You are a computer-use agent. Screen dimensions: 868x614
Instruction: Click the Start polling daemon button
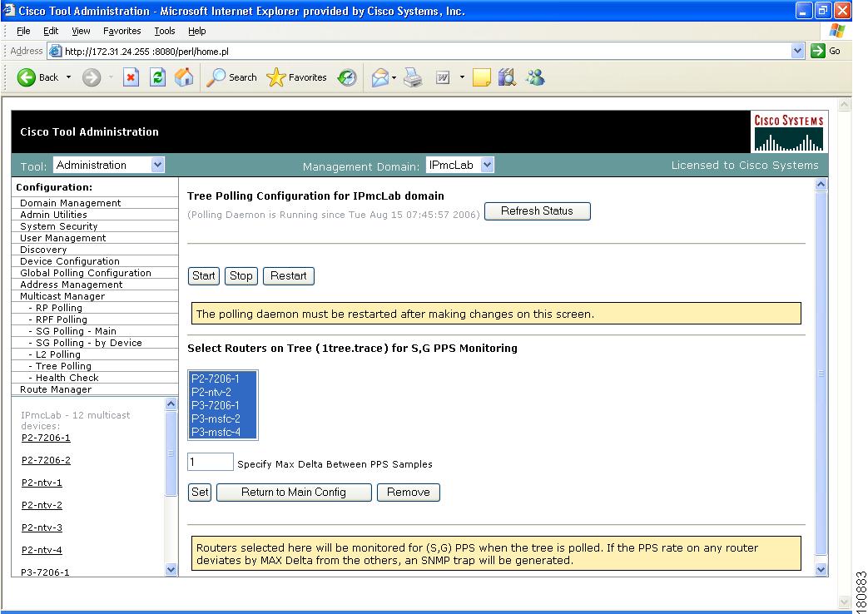coord(204,275)
